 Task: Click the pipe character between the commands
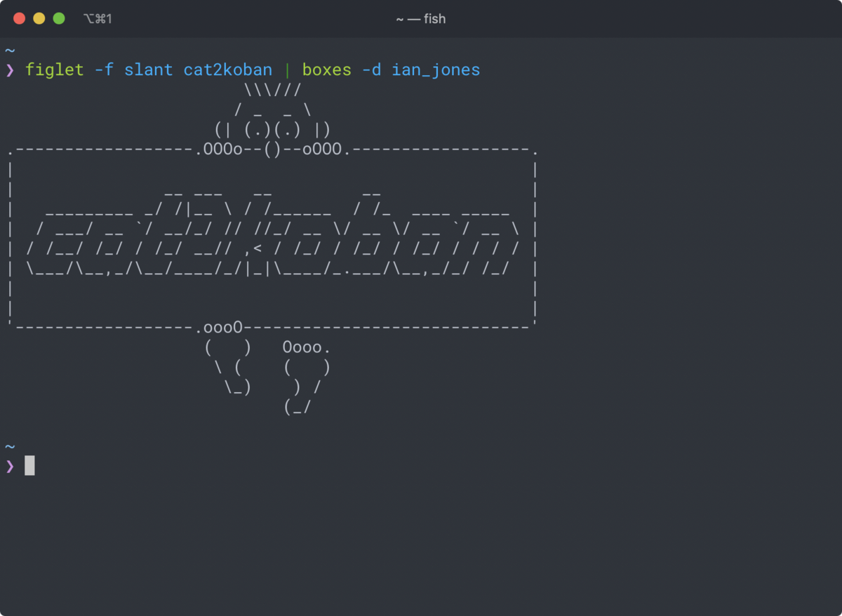287,70
